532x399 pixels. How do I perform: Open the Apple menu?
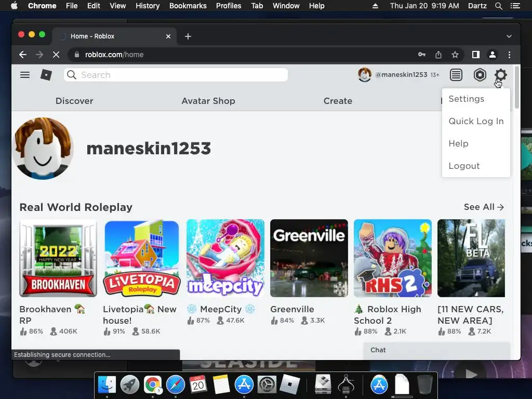tap(14, 6)
